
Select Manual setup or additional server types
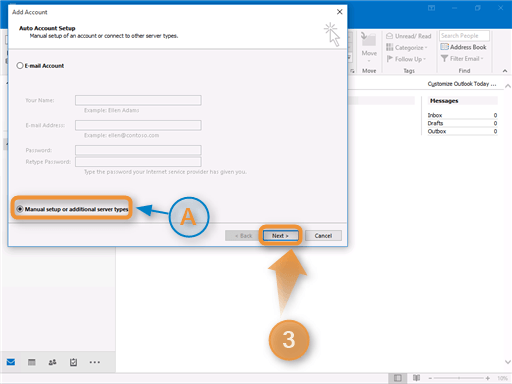(x=20, y=209)
